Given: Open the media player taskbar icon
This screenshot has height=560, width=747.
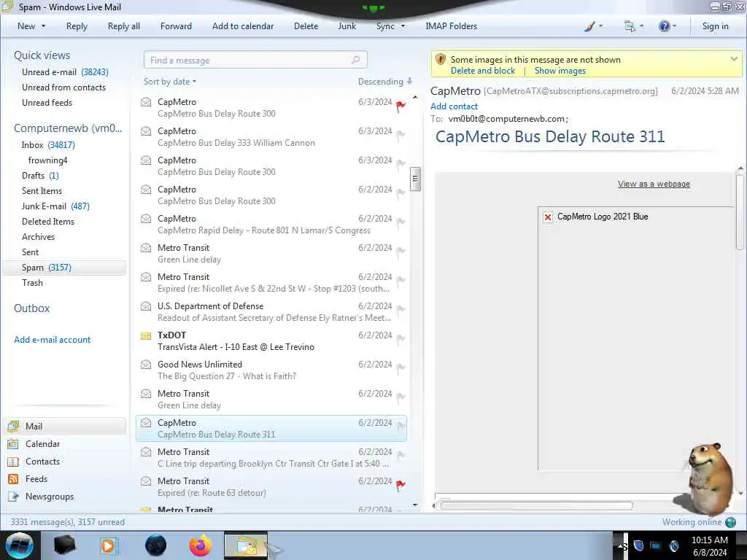Looking at the screenshot, I should (109, 545).
